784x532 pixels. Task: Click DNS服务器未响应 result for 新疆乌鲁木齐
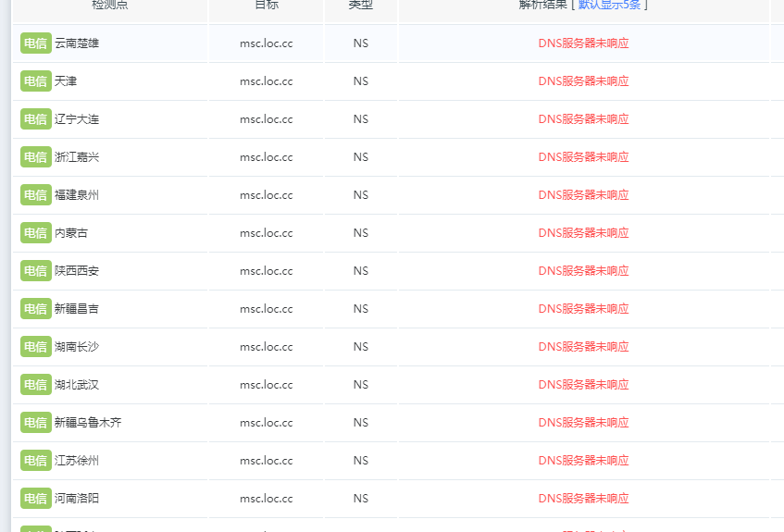click(583, 423)
